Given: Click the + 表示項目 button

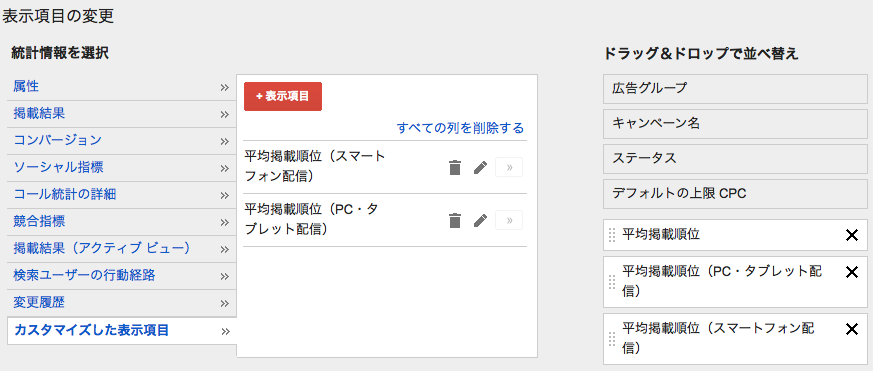Looking at the screenshot, I should tap(283, 96).
